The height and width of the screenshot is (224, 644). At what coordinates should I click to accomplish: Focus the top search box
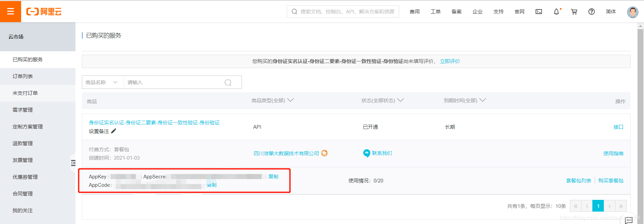(343, 12)
